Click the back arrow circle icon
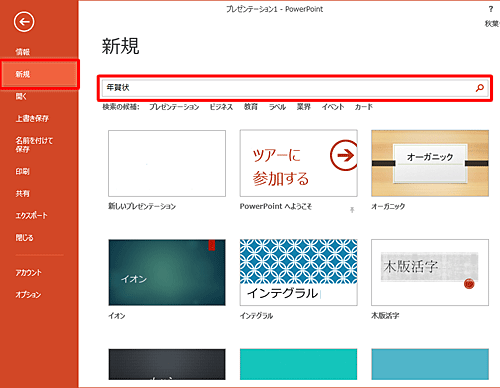 (x=24, y=22)
